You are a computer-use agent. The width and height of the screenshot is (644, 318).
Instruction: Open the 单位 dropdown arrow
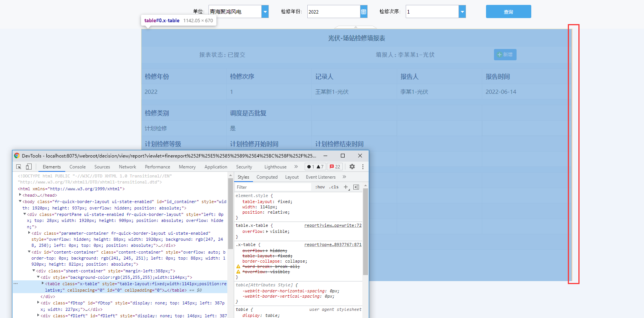pos(265,12)
